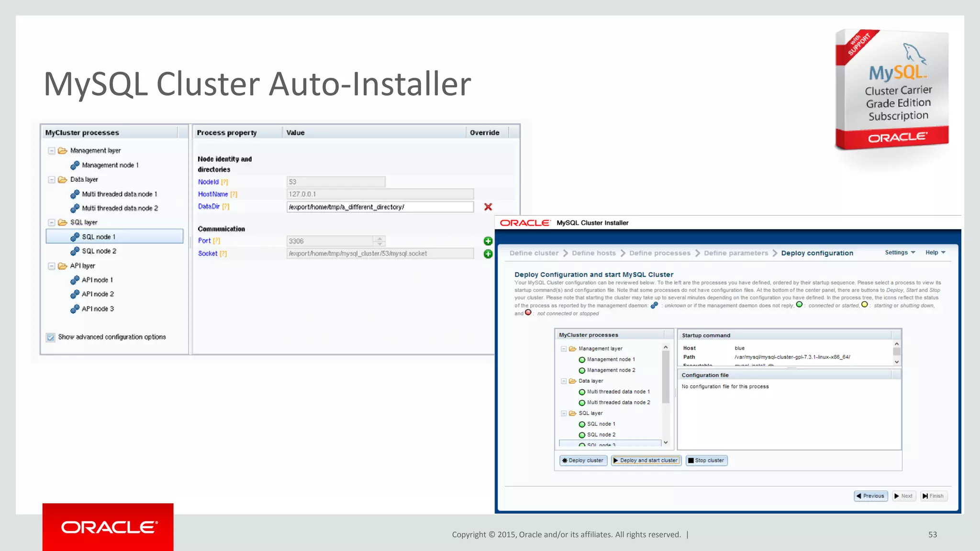
Task: Click Deploy and start cluster button
Action: (x=646, y=461)
